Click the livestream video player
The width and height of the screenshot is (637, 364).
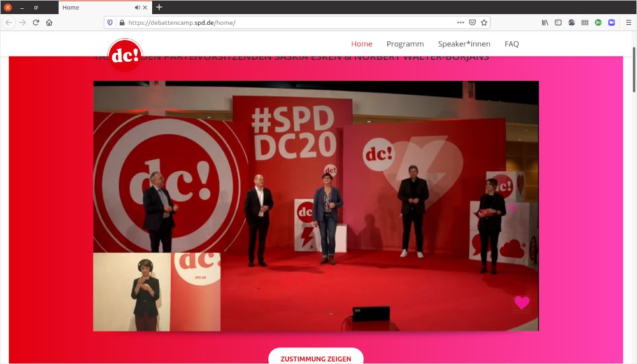click(316, 206)
